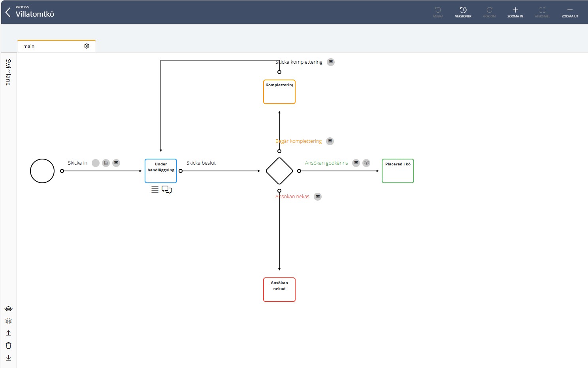Open the Versioner history

pos(463,12)
